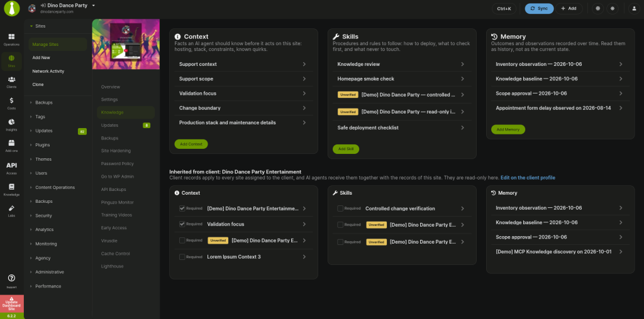Open the Labs sidebar icon
644x319 pixels.
point(11,210)
